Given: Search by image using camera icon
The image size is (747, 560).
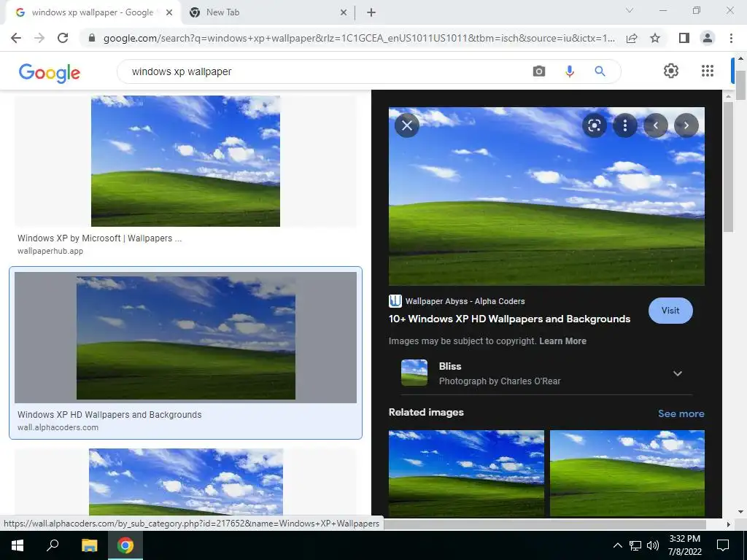Looking at the screenshot, I should click(x=539, y=71).
